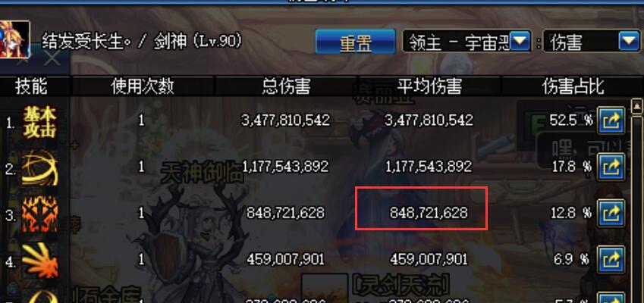Screen dimensions: 644x303
Task: Share the 12.8% damage row
Action: (611, 213)
